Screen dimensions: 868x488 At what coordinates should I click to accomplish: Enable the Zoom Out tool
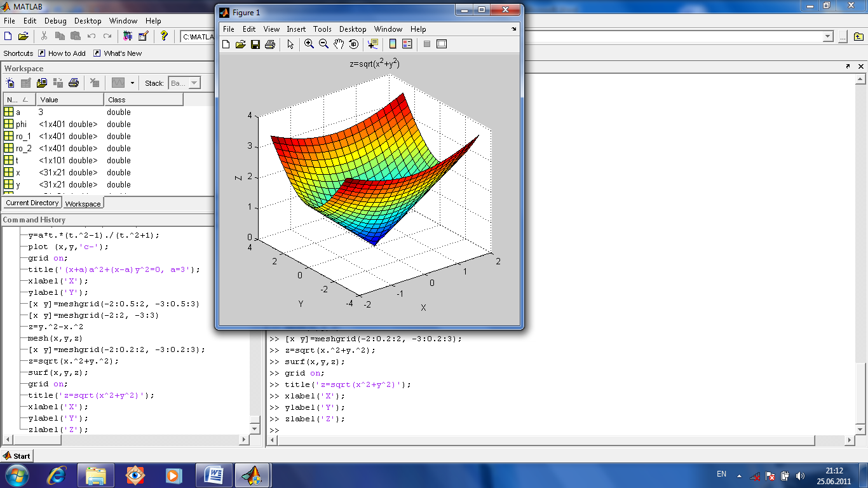pyautogui.click(x=324, y=44)
